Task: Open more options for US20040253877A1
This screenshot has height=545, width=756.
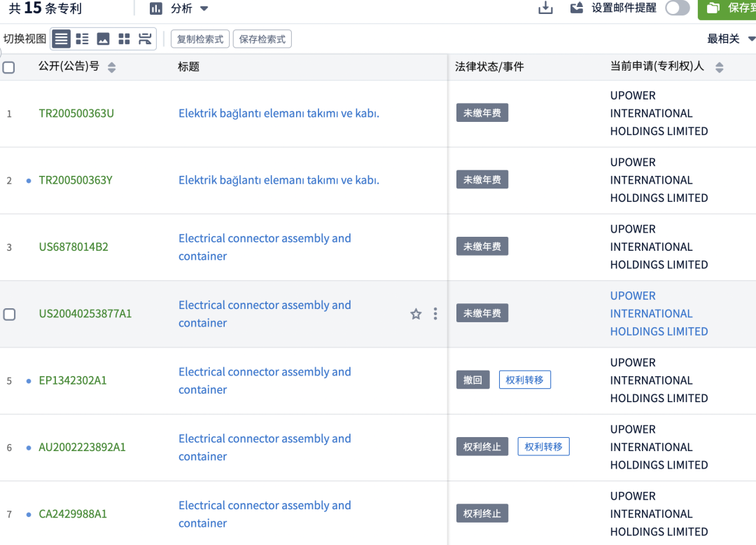Action: coord(435,314)
